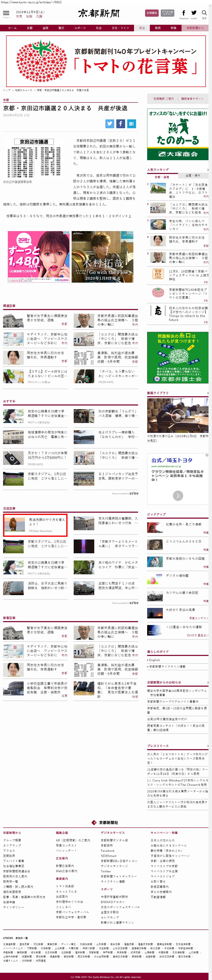Share the article with the Twitter button

(x=110, y=124)
